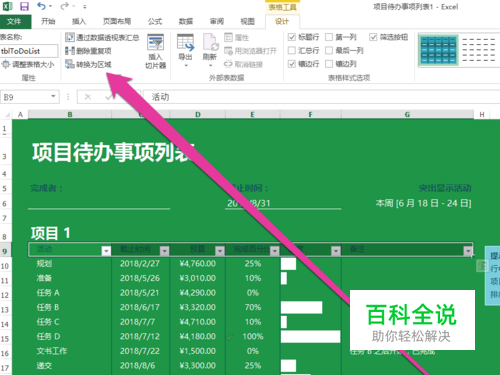Select column B header
The image size is (500, 375).
tap(70, 115)
